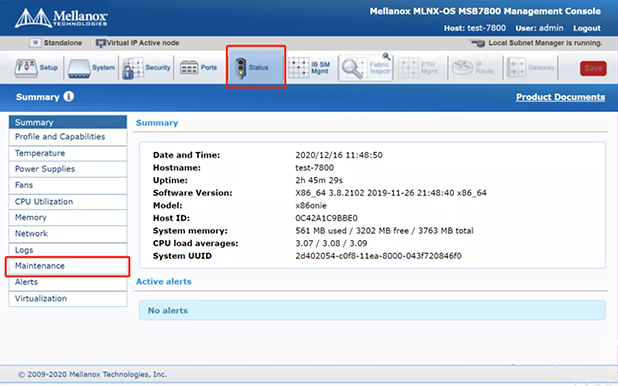The image size is (618, 386).
Task: Click the Mellanox copyright footer text
Action: [93, 375]
